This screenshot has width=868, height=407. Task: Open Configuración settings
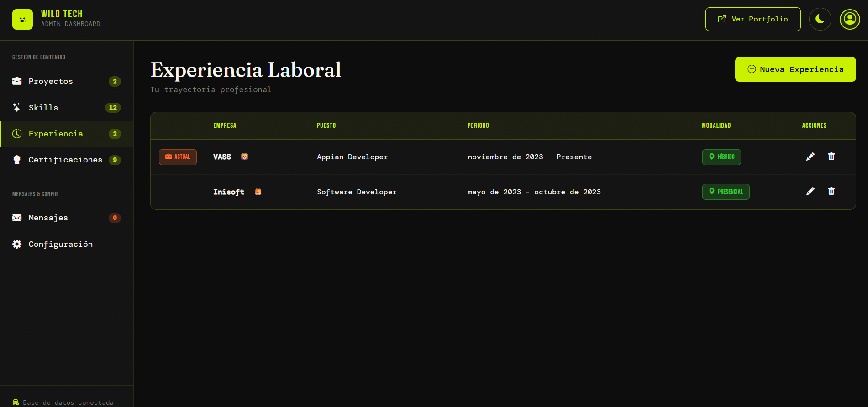(67, 244)
